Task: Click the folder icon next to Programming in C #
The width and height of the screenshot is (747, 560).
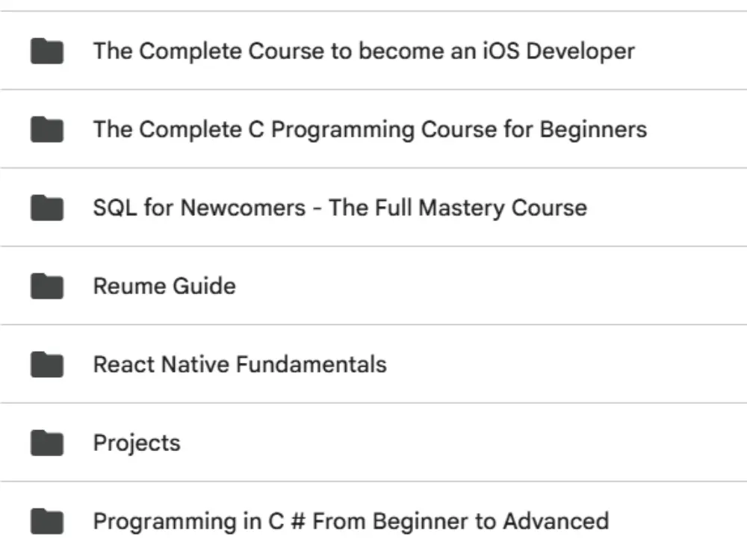Action: 46,520
